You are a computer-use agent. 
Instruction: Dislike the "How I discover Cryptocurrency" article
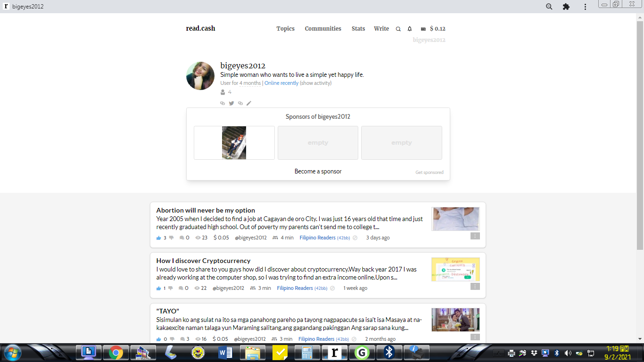point(170,288)
